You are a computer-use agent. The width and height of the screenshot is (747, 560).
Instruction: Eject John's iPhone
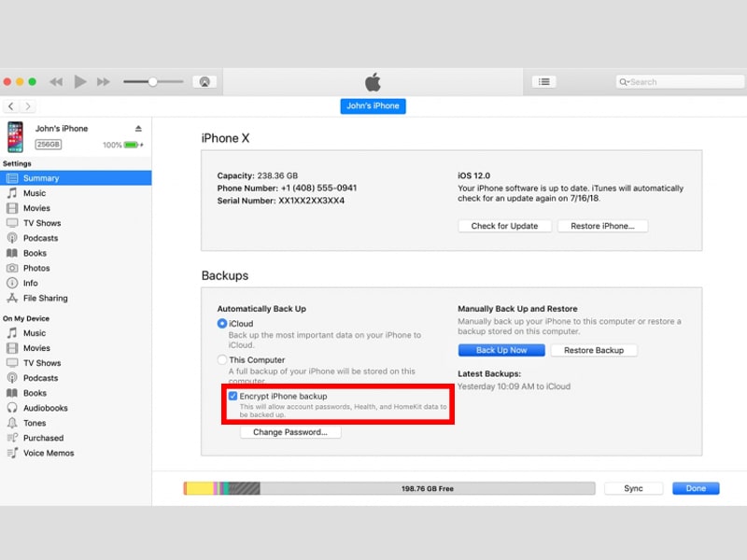coord(138,129)
